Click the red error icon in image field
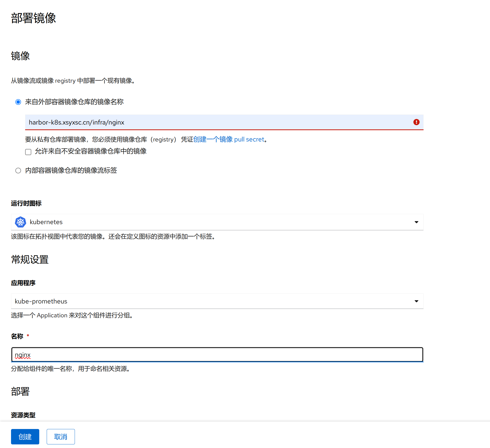The height and width of the screenshot is (448, 490). point(416,122)
